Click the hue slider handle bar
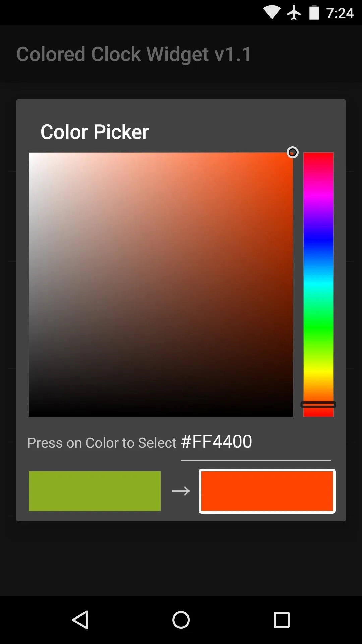Screen dimensions: 362x644 [318, 405]
